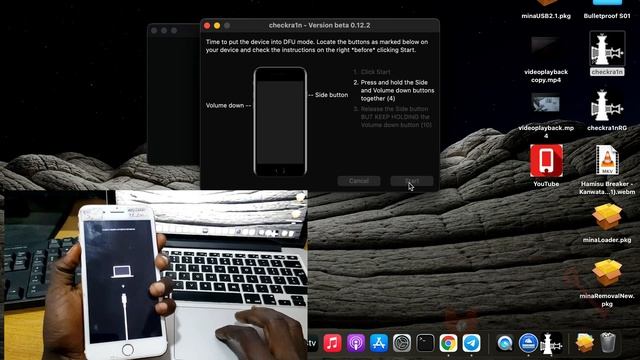Open Apple TV app in the Dock
Image resolution: width=640 pixels, height=360 pixels.
click(313, 343)
